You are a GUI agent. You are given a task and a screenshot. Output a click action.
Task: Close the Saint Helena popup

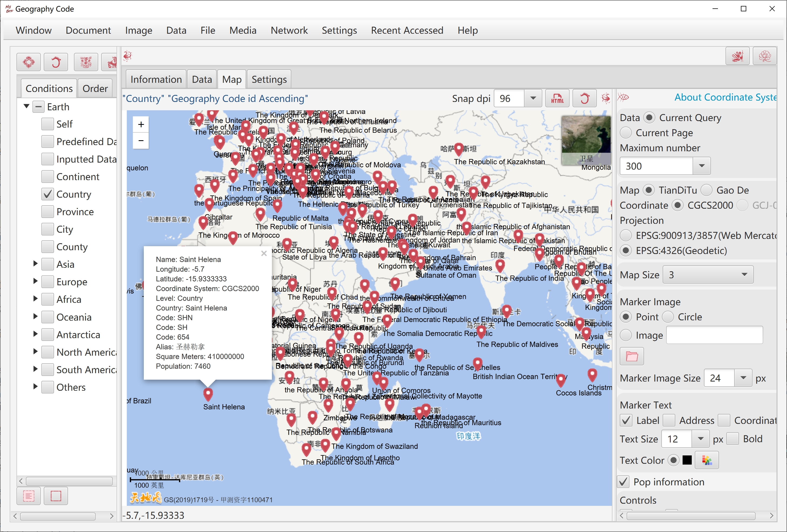pyautogui.click(x=264, y=253)
